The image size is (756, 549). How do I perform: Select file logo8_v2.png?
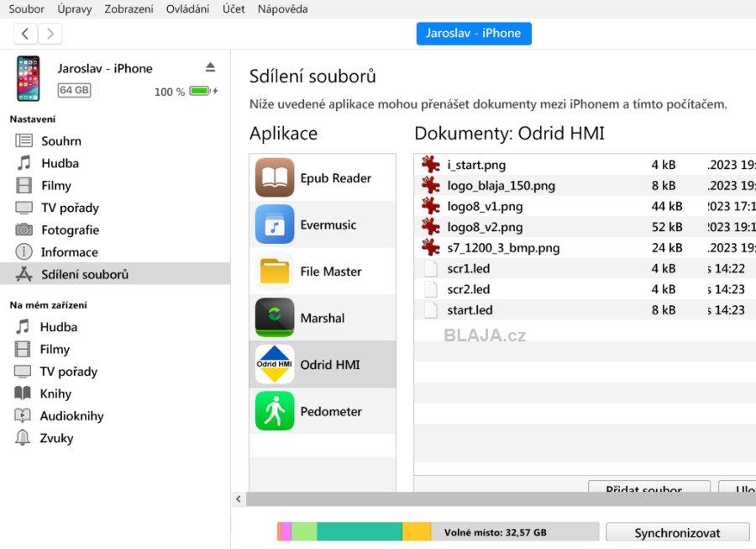coord(585,227)
